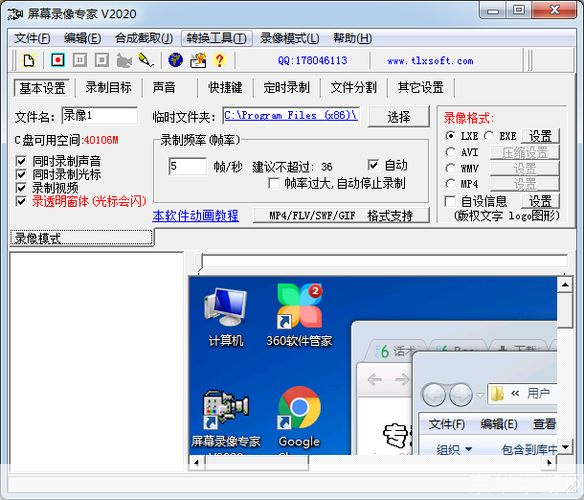584x500 pixels.
Task: Open the www.tlxsoft.com website link
Action: pyautogui.click(x=430, y=61)
